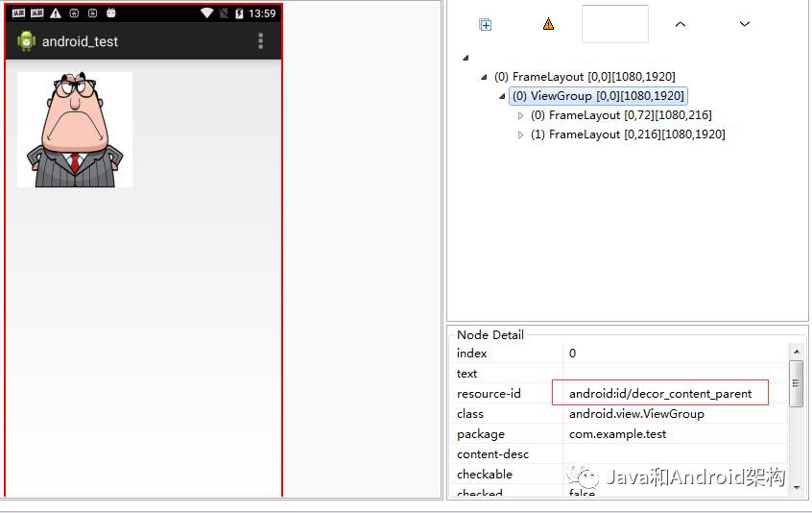Toggle the NAF nodes warning icon
The height and width of the screenshot is (513, 812).
click(x=548, y=24)
